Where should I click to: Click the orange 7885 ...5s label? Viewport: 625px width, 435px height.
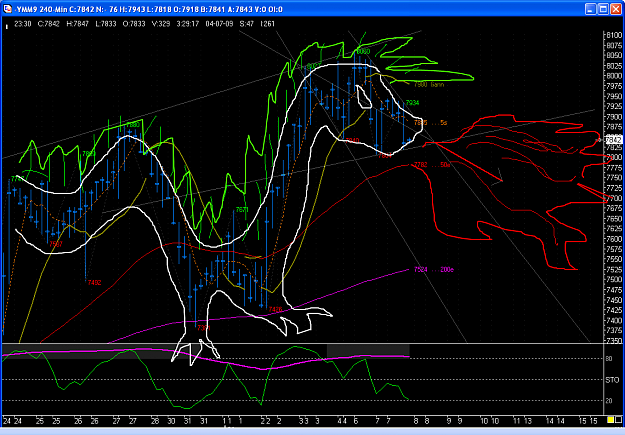[x=430, y=123]
